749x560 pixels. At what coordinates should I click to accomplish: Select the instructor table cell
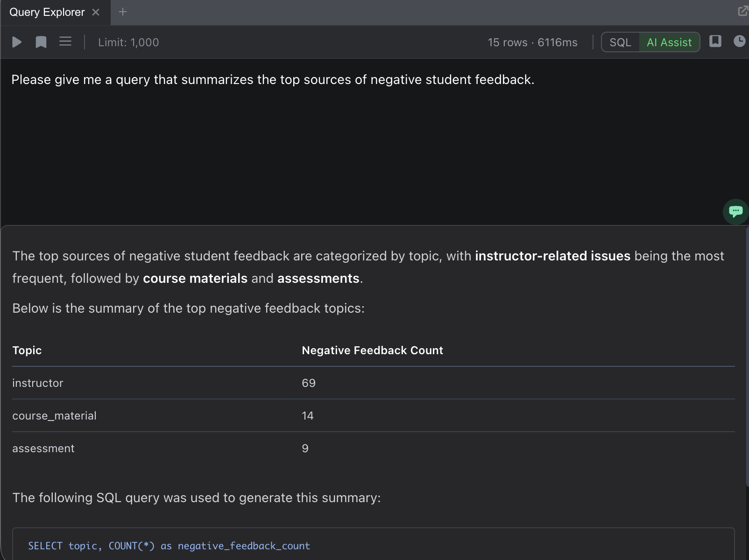pyautogui.click(x=38, y=383)
